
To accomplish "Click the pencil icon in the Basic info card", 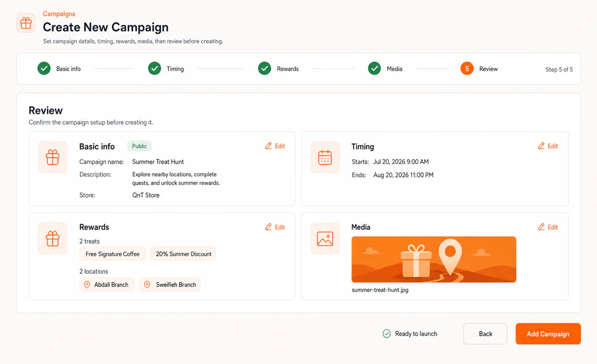I will point(269,146).
